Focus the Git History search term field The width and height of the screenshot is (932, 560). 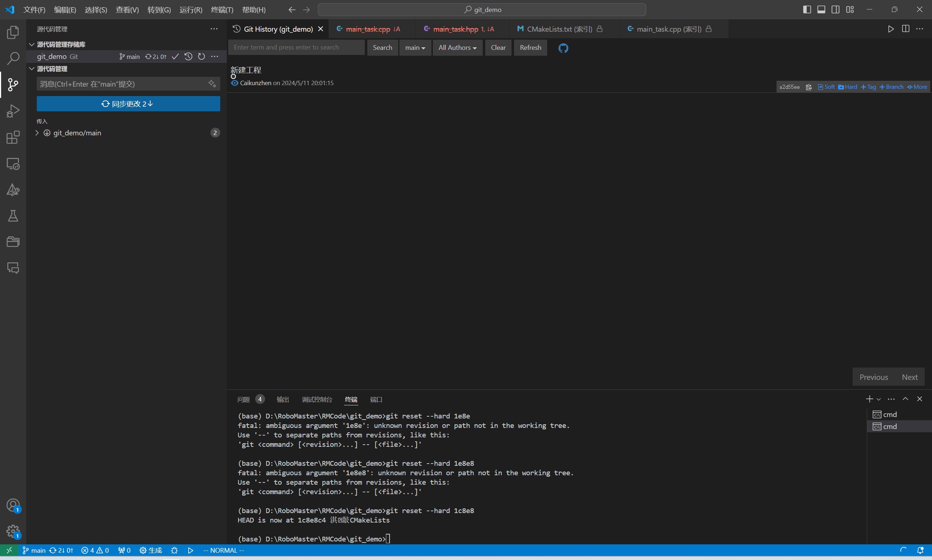pos(296,48)
